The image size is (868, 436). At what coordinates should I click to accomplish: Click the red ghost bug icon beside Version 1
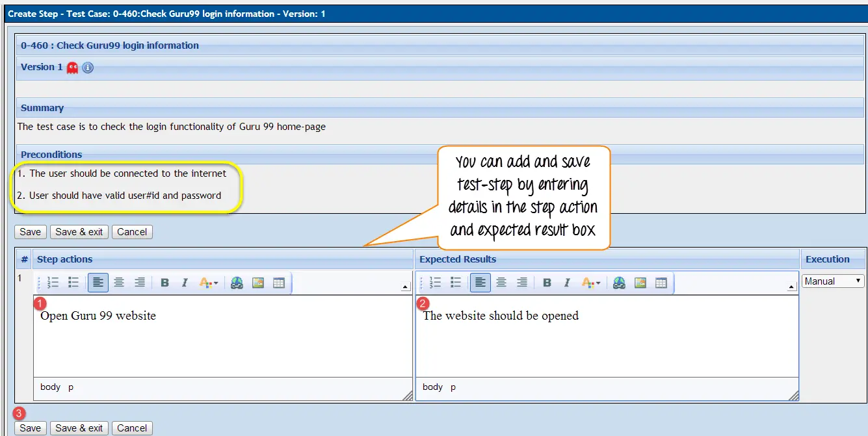click(x=72, y=68)
